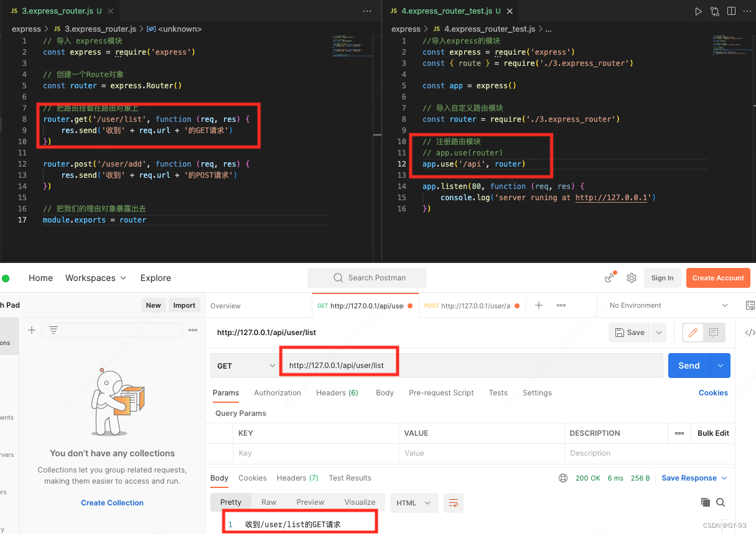Switch to the POST user/add request tab
The height and width of the screenshot is (534, 756).
(471, 306)
